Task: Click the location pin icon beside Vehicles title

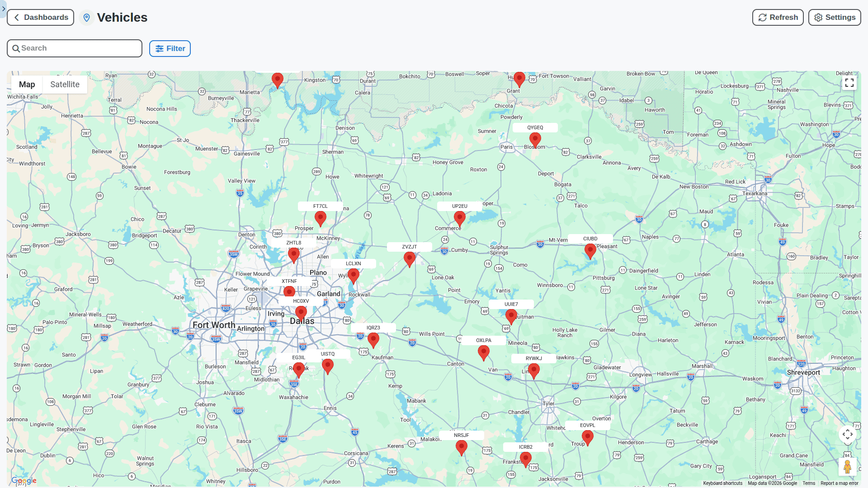Action: [87, 18]
